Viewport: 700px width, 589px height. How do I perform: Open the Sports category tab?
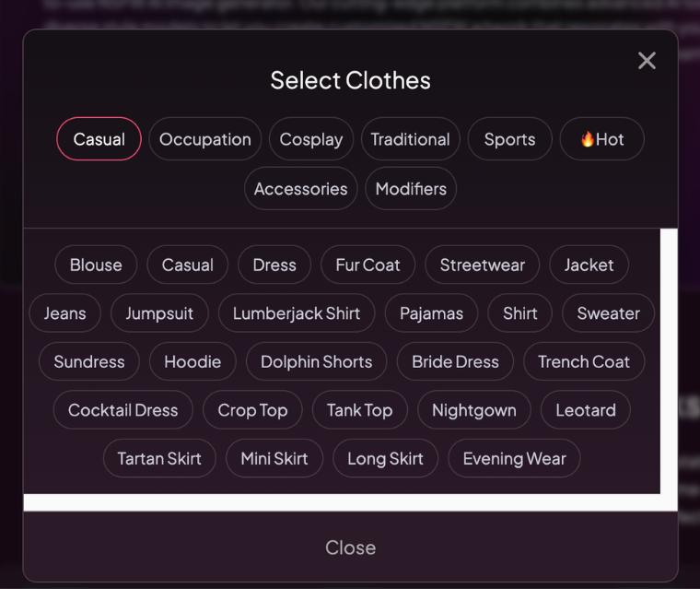tap(509, 139)
